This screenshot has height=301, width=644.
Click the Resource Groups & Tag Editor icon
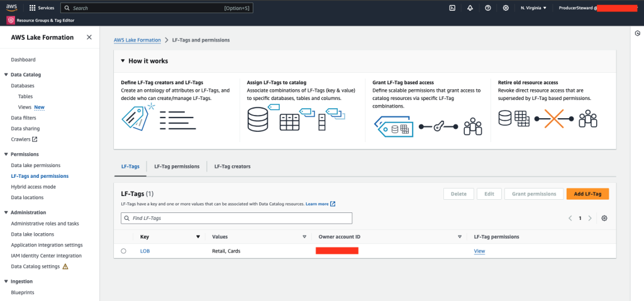11,20
